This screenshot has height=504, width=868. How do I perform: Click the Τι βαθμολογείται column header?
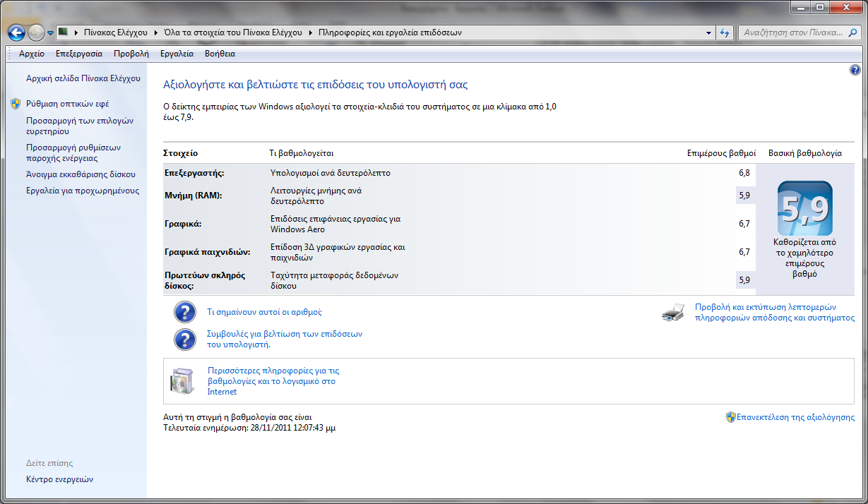click(x=302, y=153)
